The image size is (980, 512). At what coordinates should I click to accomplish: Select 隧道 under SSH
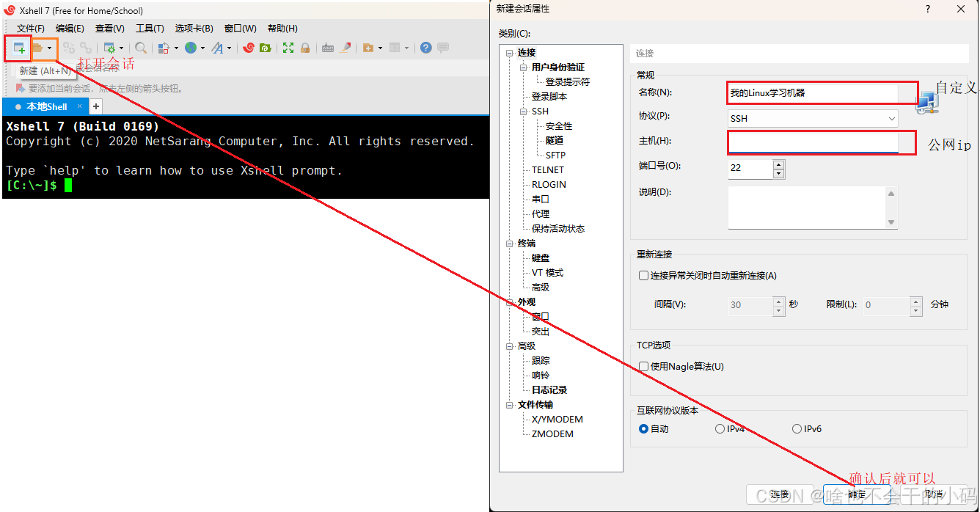pyautogui.click(x=555, y=140)
